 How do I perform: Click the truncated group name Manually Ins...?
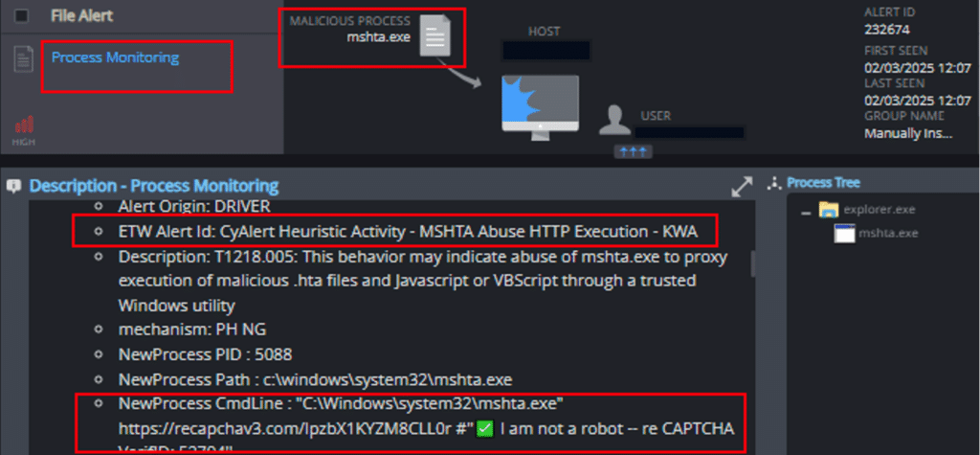click(908, 133)
